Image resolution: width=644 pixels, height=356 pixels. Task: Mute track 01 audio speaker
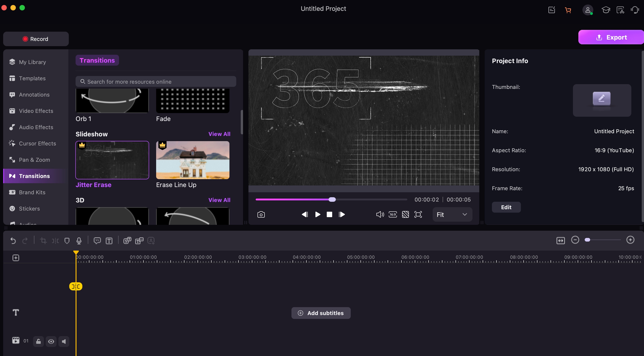pos(64,341)
